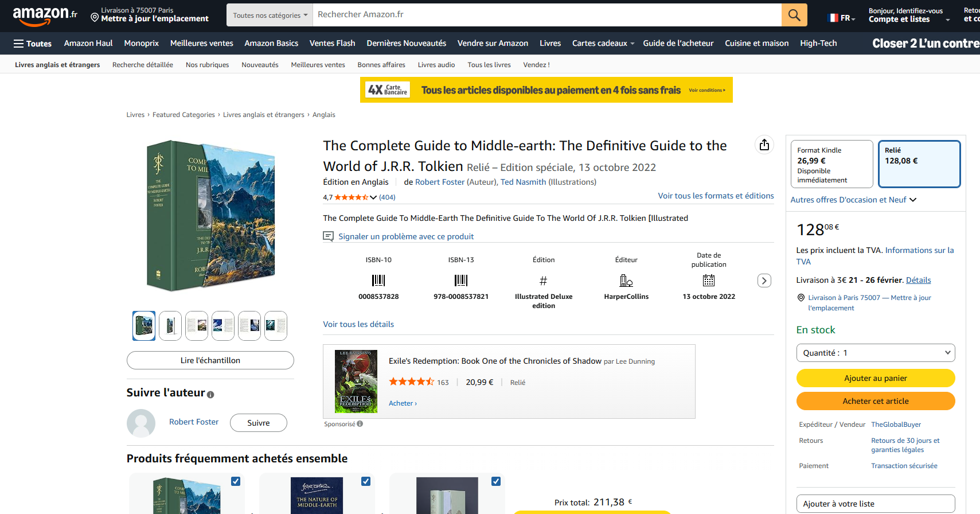Image resolution: width=980 pixels, height=514 pixels.
Task: Open Ventes Flash menu item
Action: (x=333, y=43)
